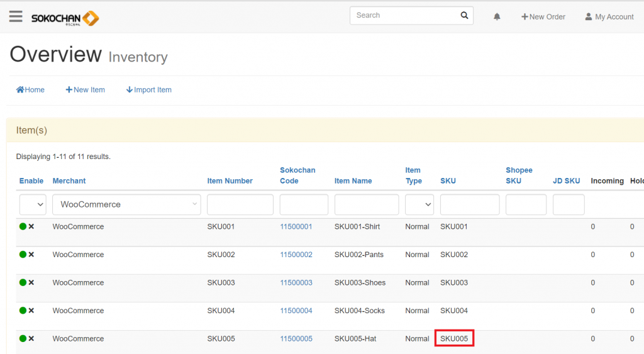Focus the Sokochan Code filter box
The width and height of the screenshot is (644, 354).
click(304, 204)
